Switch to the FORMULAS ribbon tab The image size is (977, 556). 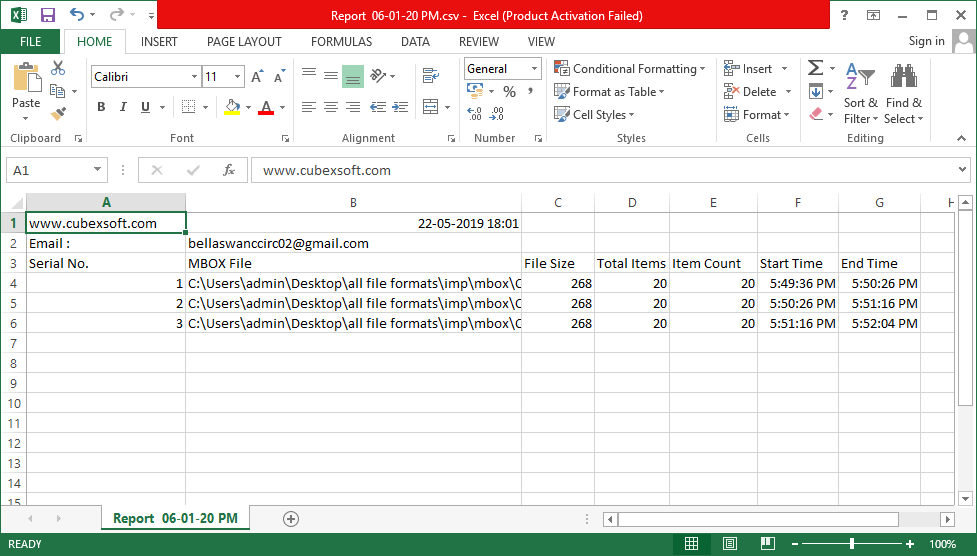point(341,42)
